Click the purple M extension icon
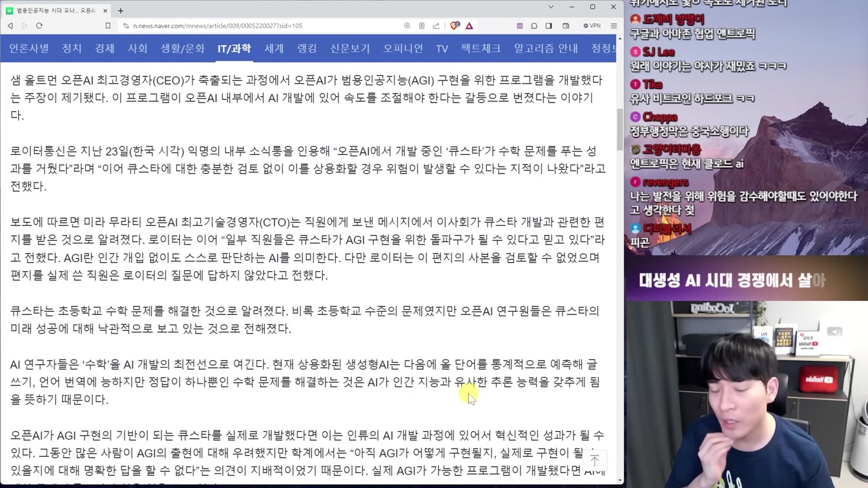Image resolution: width=868 pixels, height=488 pixels. pyautogui.click(x=519, y=26)
